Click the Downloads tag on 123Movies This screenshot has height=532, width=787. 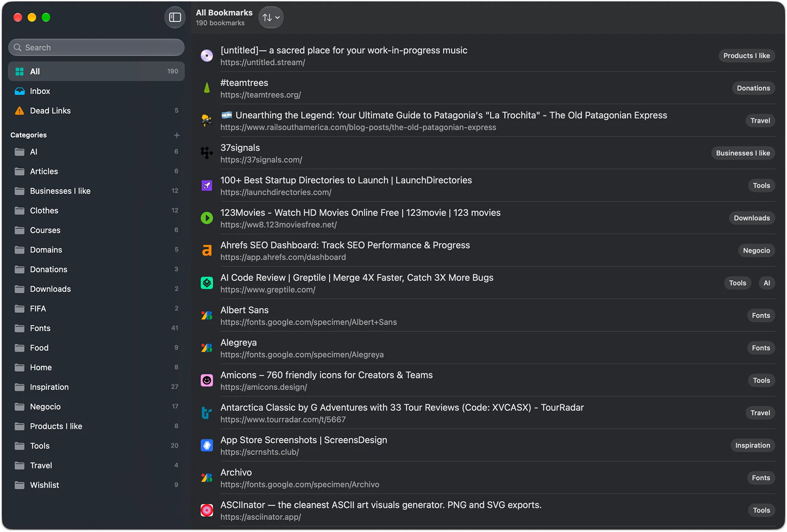coord(752,218)
